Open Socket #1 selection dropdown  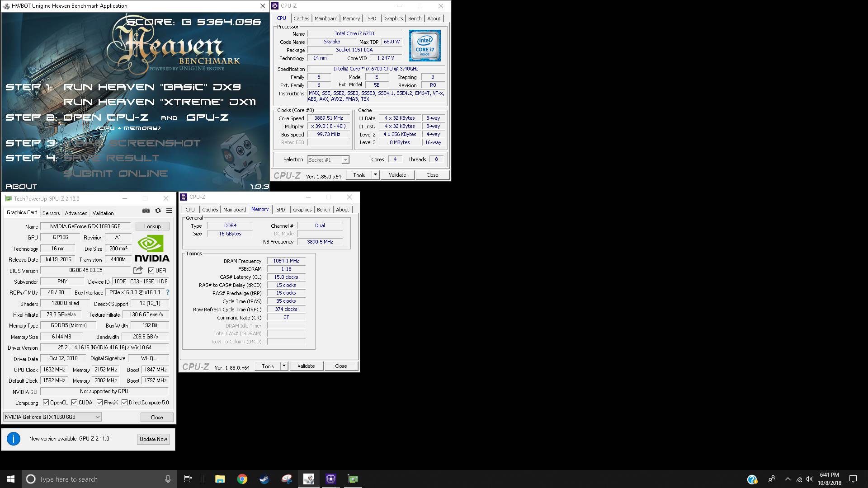pyautogui.click(x=328, y=160)
